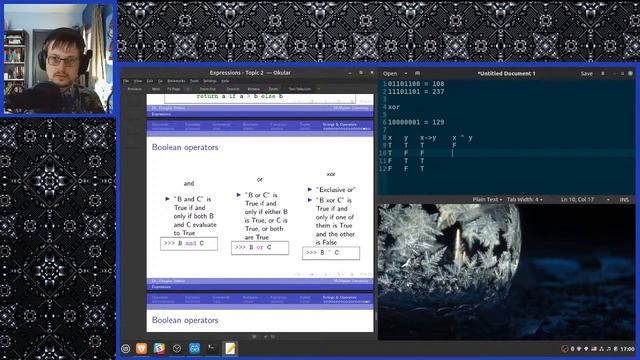Select the Browse tool in Okular
The width and height of the screenshot is (640, 360).
click(254, 89)
